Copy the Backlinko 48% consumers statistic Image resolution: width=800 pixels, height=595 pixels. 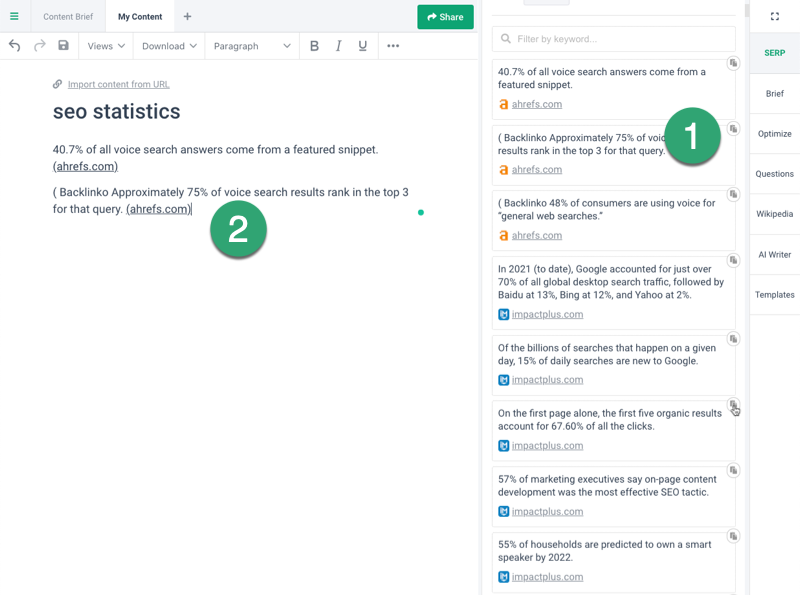733,194
